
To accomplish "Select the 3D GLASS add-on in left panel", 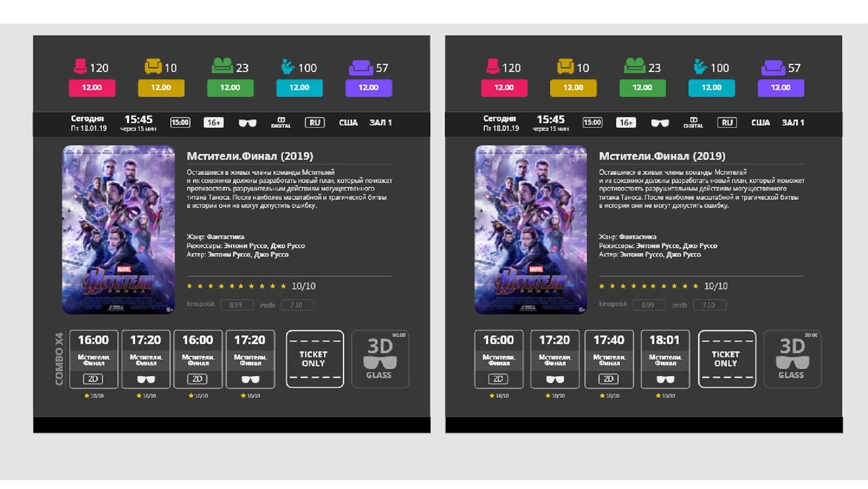I will 380,359.
